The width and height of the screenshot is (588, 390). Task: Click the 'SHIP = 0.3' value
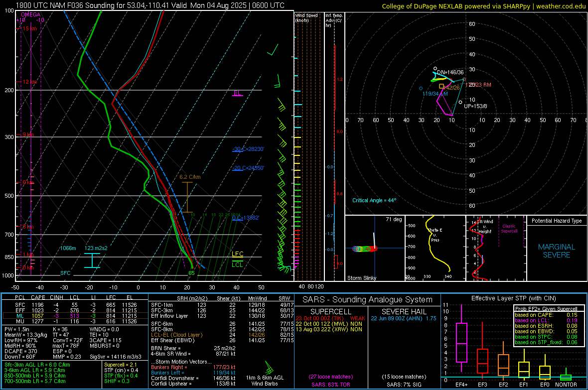pyautogui.click(x=117, y=381)
